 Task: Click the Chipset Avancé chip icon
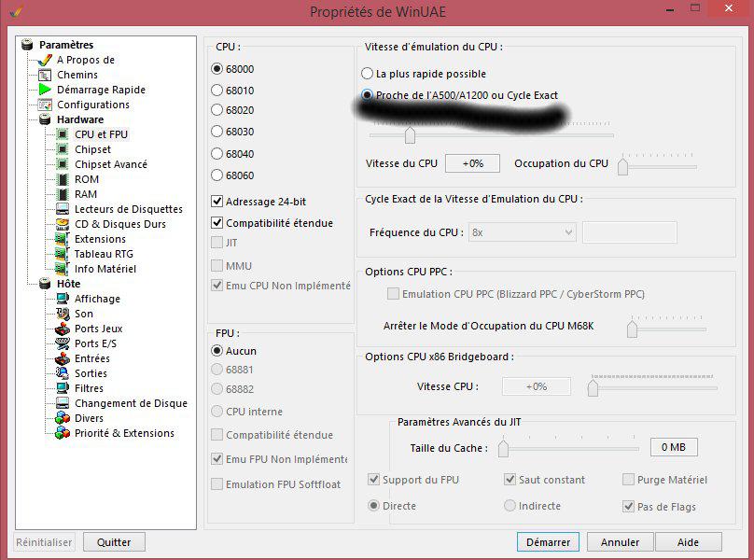[x=63, y=164]
